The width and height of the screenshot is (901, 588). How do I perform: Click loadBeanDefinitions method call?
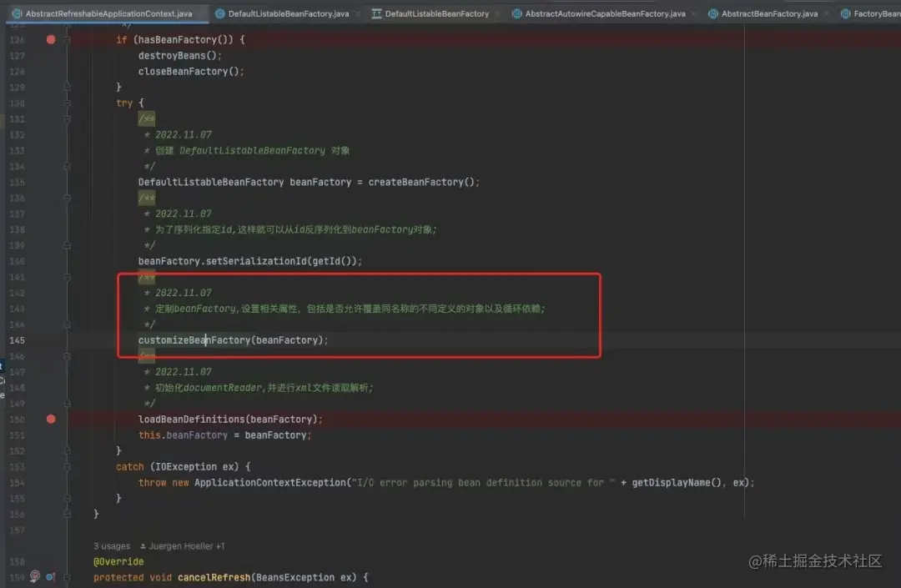tap(191, 420)
